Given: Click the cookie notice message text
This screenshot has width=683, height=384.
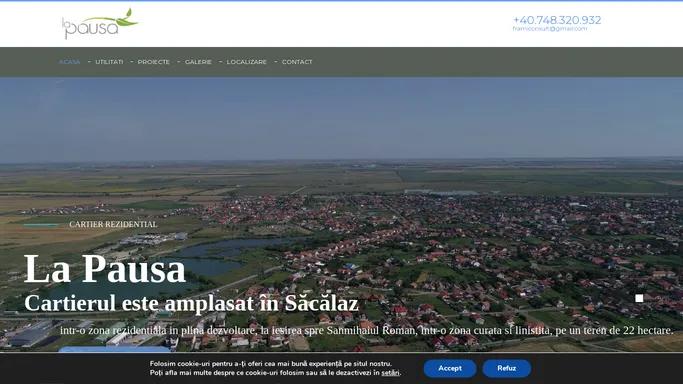Looking at the screenshot, I should (275, 368).
